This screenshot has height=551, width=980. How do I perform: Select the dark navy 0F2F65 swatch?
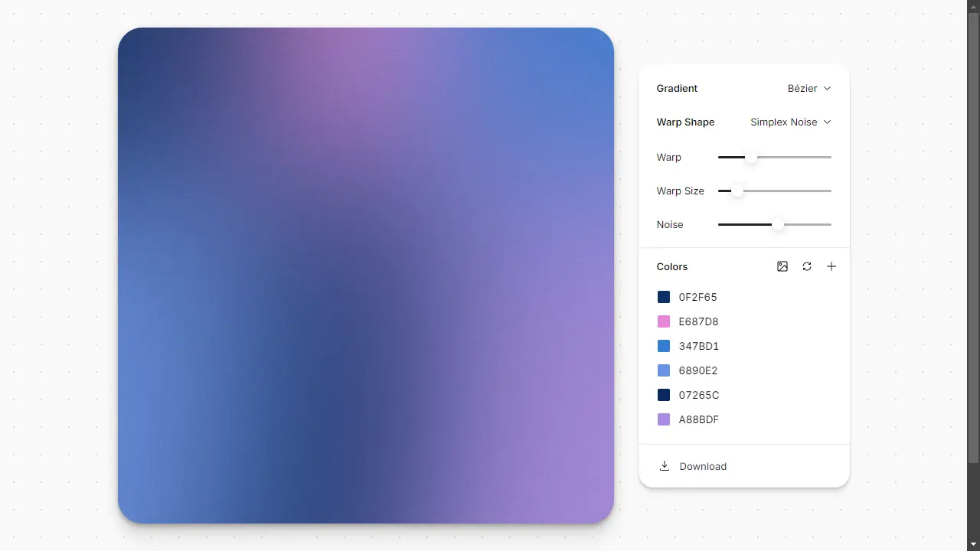click(x=663, y=297)
